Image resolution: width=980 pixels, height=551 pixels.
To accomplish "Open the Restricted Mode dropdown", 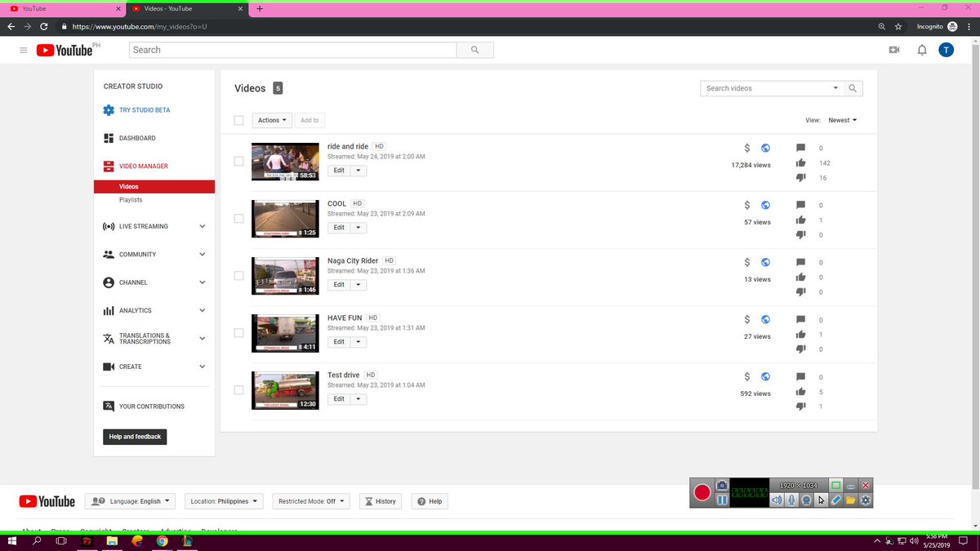I will (x=311, y=501).
